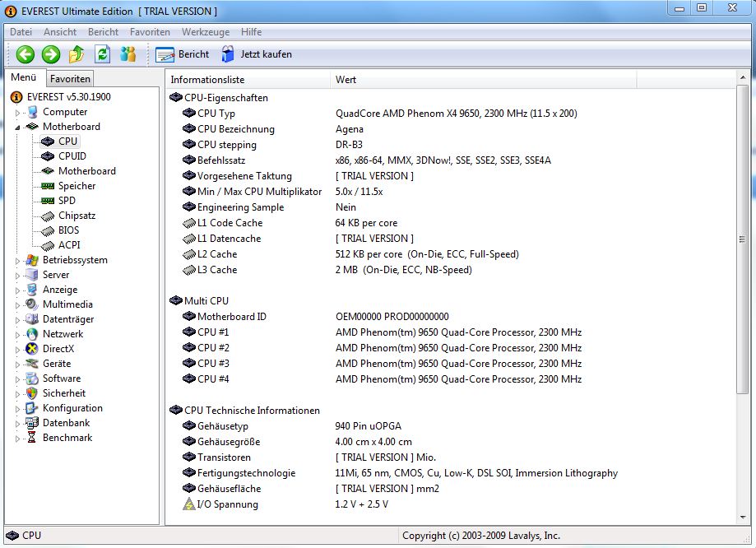Screen dimensions: 756x548
Task: Click the Sicherheit shield icon
Action: [x=32, y=393]
